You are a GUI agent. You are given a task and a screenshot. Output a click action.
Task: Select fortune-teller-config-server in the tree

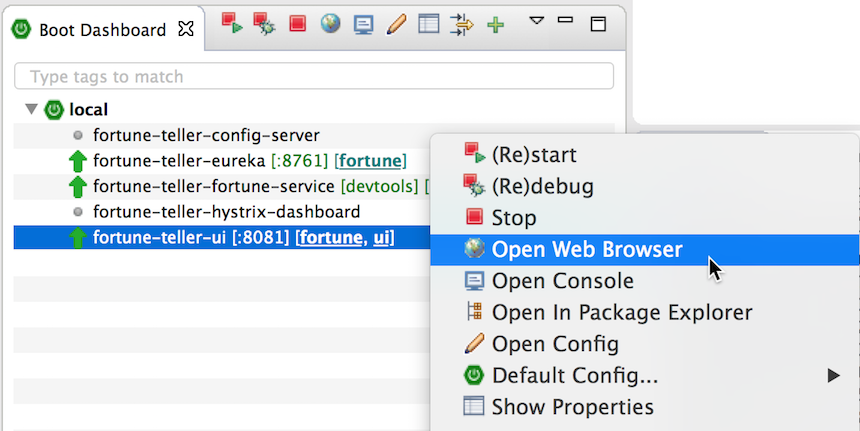click(x=206, y=135)
